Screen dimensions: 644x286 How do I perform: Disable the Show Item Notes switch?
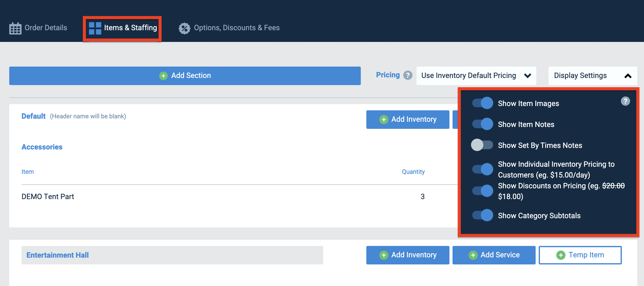(x=482, y=124)
